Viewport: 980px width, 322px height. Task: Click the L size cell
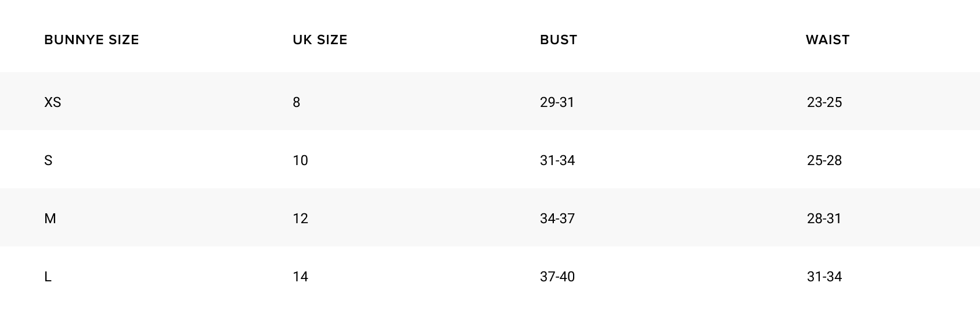point(48,277)
